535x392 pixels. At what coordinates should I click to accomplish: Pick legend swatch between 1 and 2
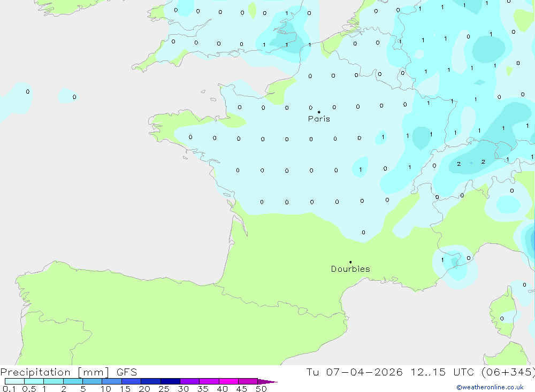tap(53, 381)
